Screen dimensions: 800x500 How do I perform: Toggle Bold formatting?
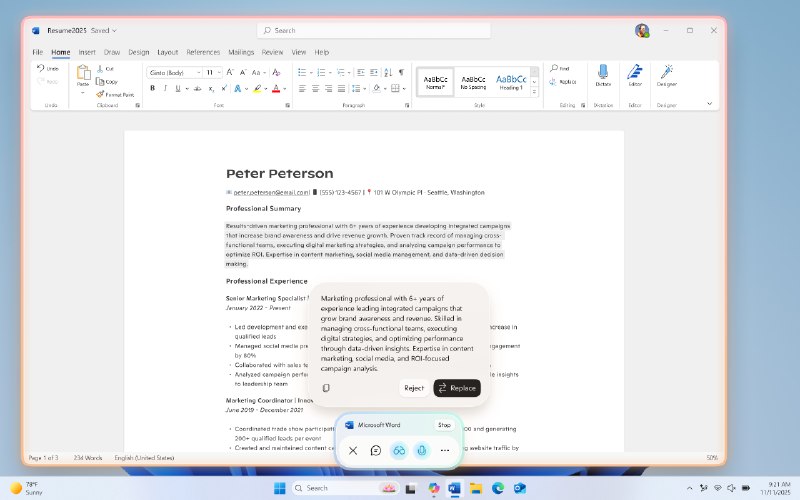click(x=152, y=88)
